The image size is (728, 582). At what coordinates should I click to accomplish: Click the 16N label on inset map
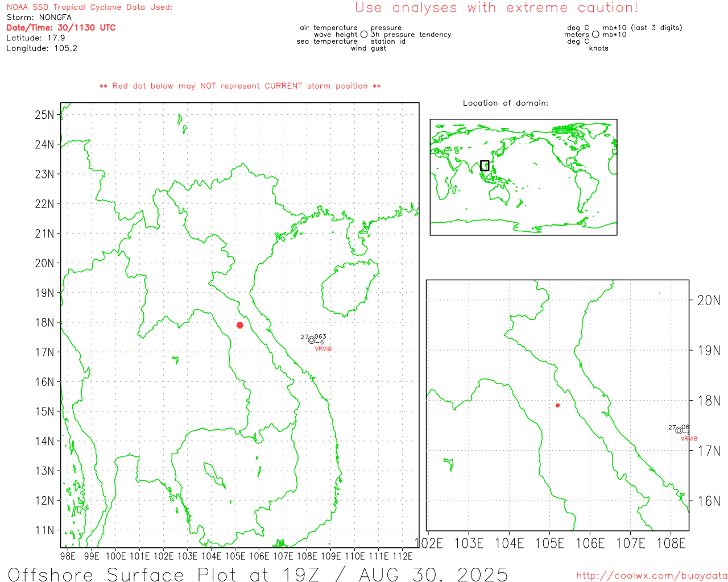[x=709, y=501]
